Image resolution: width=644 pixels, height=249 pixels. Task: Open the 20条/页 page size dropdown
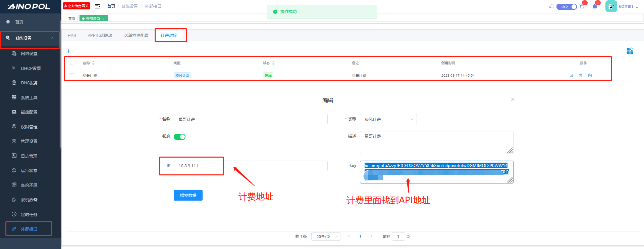coord(326,237)
